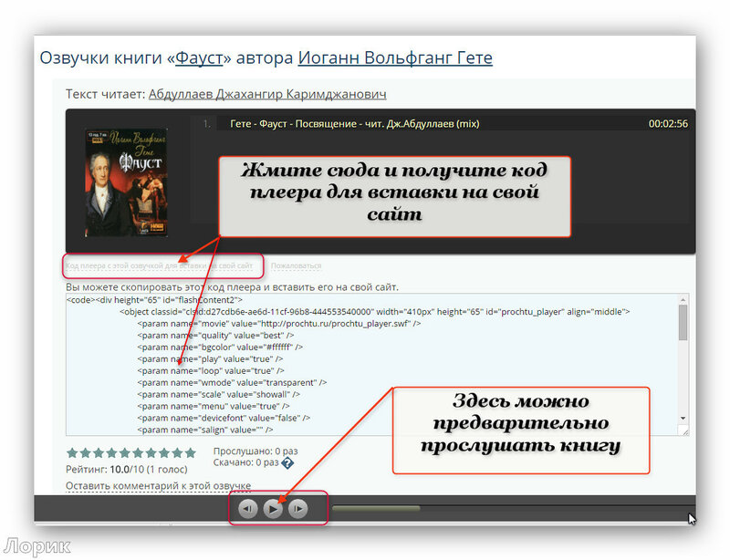This screenshot has width=730, height=560.
Task: Click inside the embed code text area
Action: pyautogui.click(x=365, y=365)
